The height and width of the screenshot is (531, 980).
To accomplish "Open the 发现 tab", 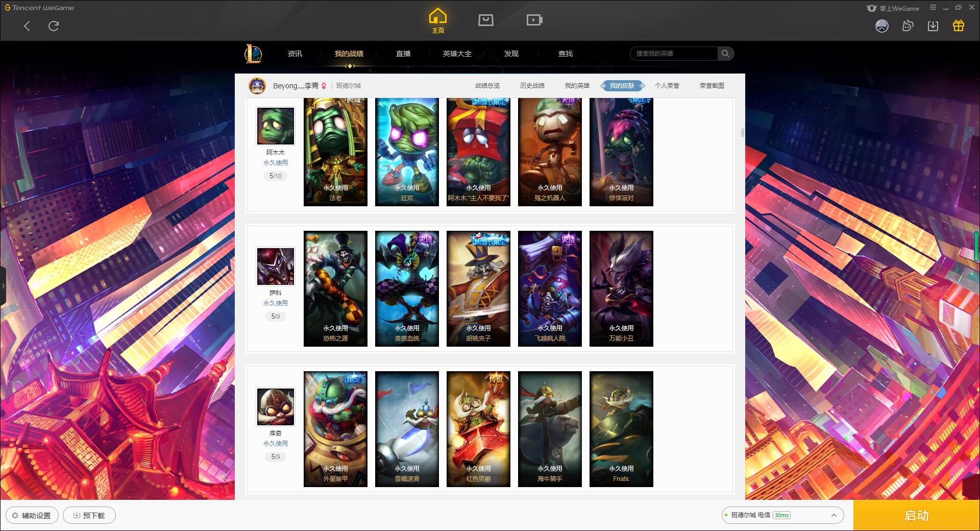I will (511, 54).
